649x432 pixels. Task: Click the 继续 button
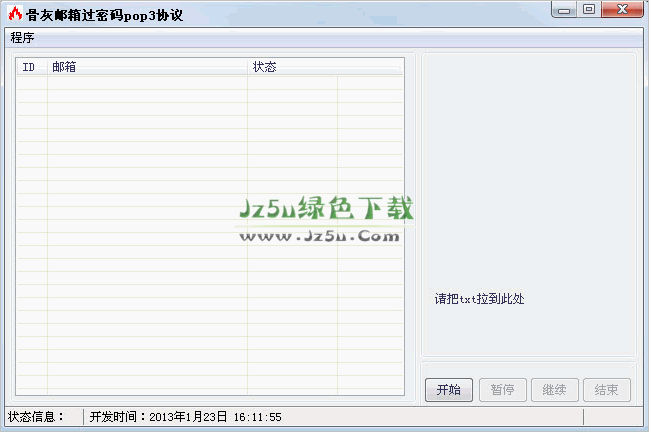coord(555,389)
